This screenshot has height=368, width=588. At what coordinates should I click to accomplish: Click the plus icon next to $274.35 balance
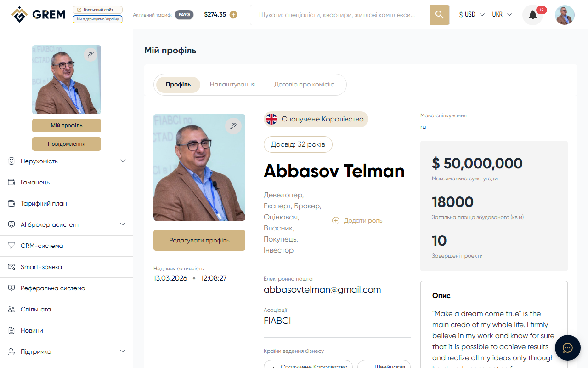click(x=233, y=14)
